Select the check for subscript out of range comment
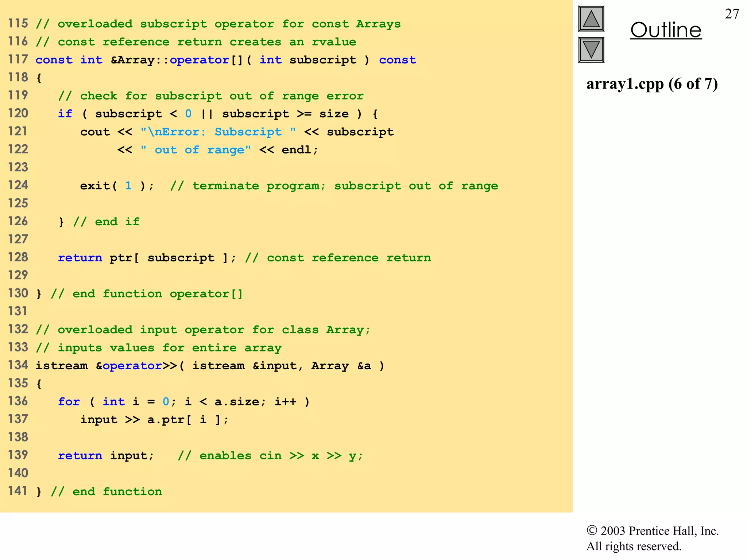Screen dimensions: 747x560 (x=211, y=96)
